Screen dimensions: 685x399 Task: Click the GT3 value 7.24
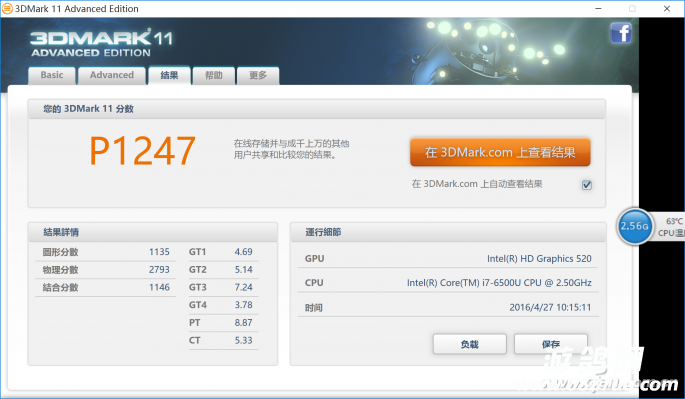pyautogui.click(x=243, y=287)
